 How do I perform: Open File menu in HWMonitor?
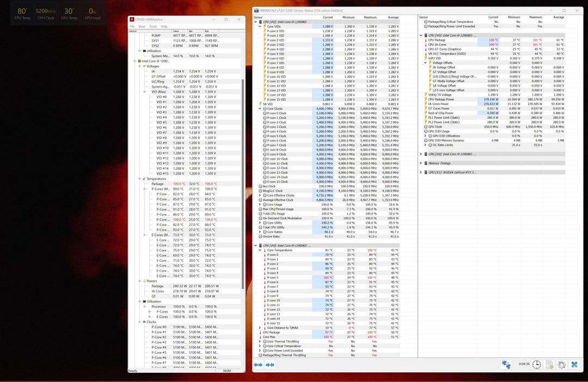[132, 27]
